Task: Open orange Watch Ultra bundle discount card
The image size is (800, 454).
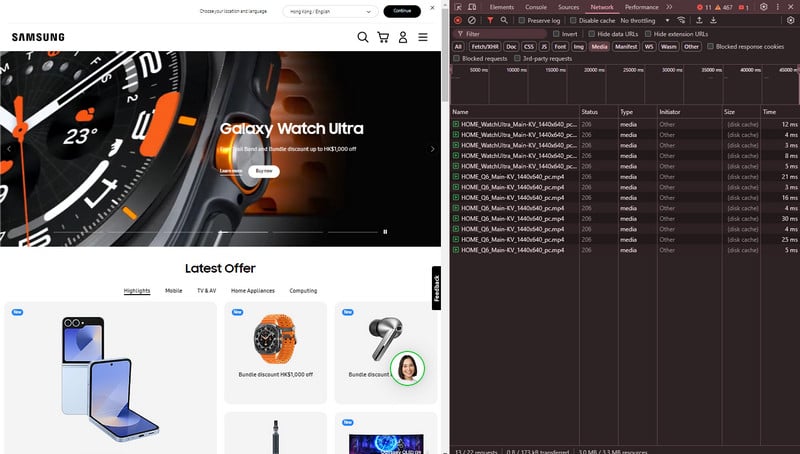Action: coord(276,352)
